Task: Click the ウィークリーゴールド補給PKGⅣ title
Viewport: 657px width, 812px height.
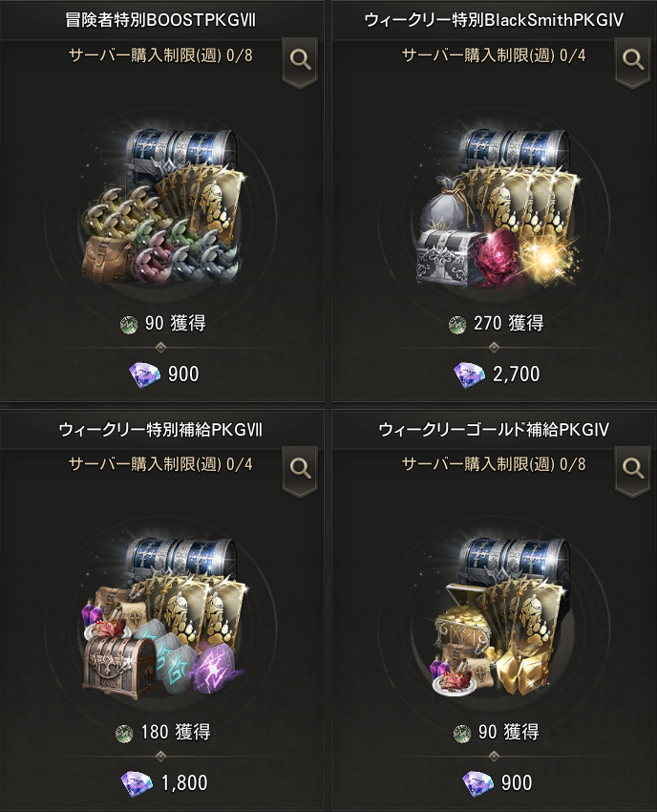Action: [494, 429]
